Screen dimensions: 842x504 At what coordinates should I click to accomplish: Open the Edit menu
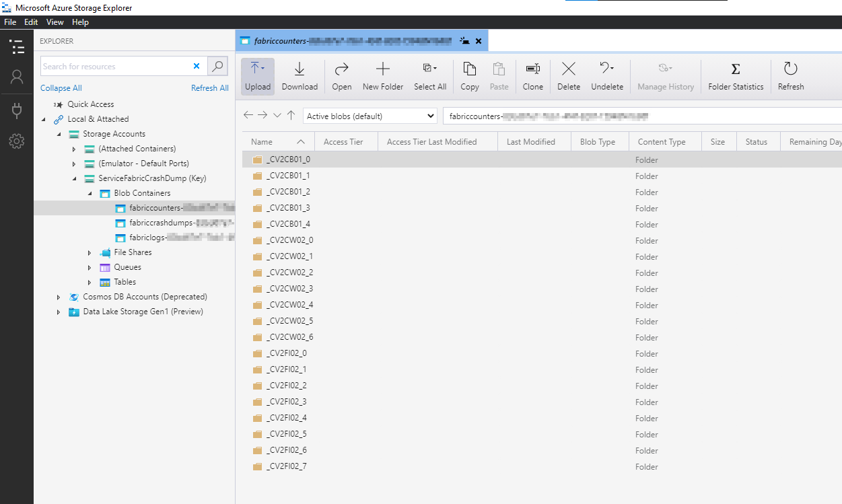(x=31, y=22)
